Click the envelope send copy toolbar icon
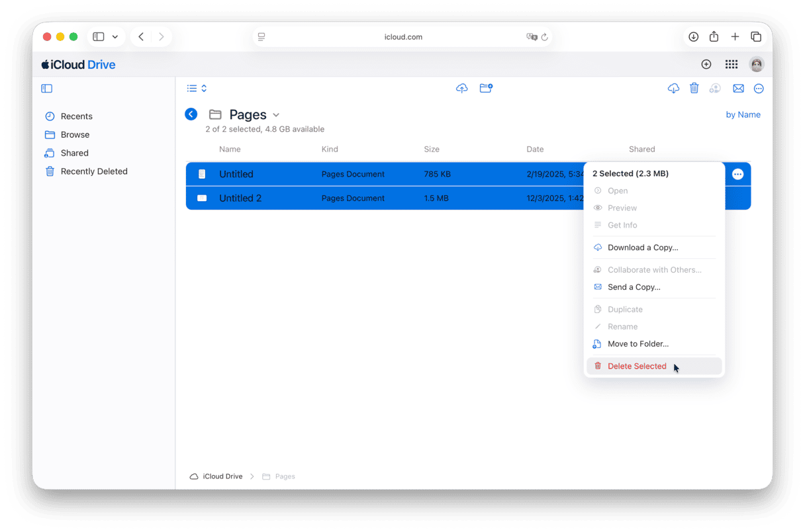Viewport: 805px width, 532px height. click(738, 88)
